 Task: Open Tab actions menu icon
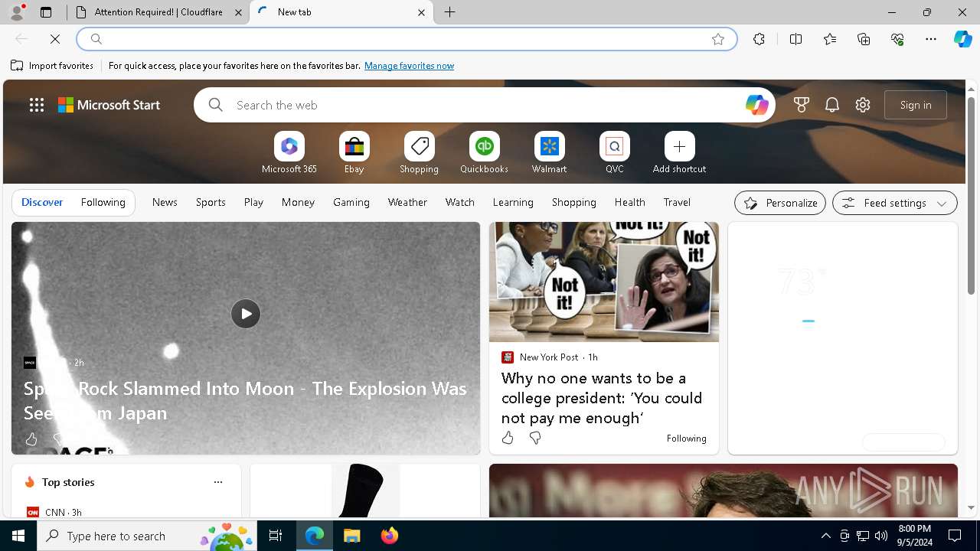point(46,12)
